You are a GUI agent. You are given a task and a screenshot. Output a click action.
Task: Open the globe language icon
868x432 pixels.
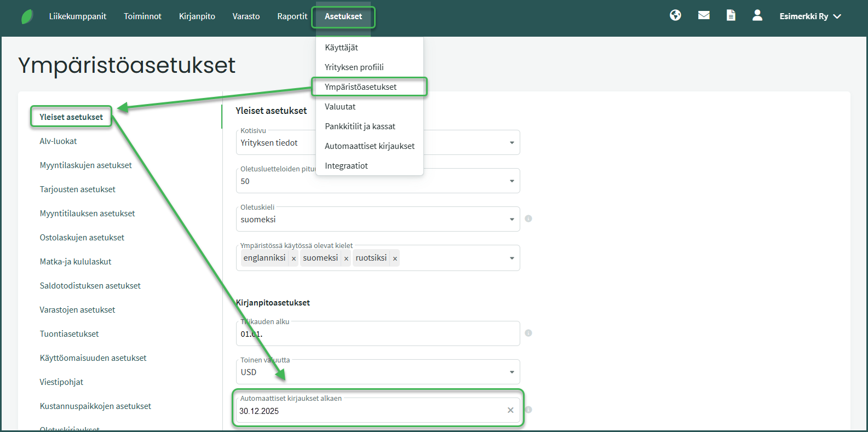click(675, 15)
